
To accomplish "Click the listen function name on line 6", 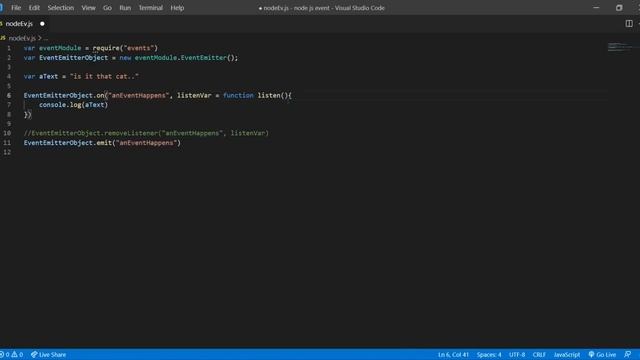I will [x=269, y=96].
